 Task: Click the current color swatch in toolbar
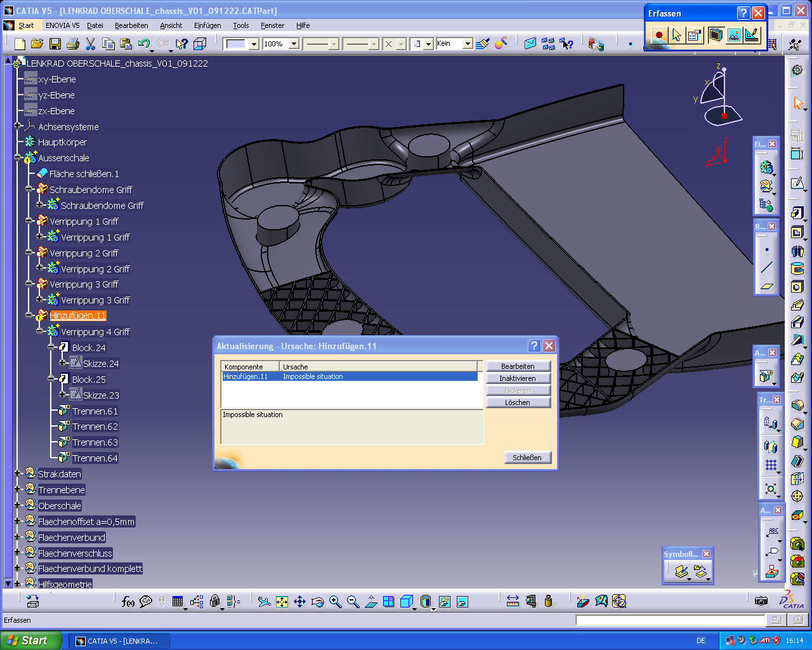click(235, 44)
